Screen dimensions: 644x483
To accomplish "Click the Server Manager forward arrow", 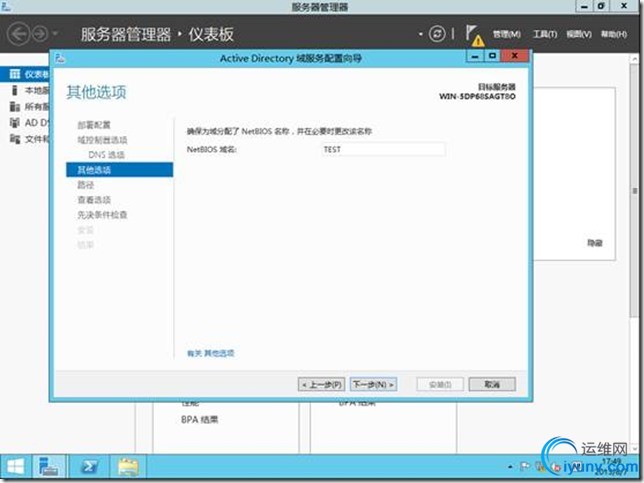I will [40, 34].
